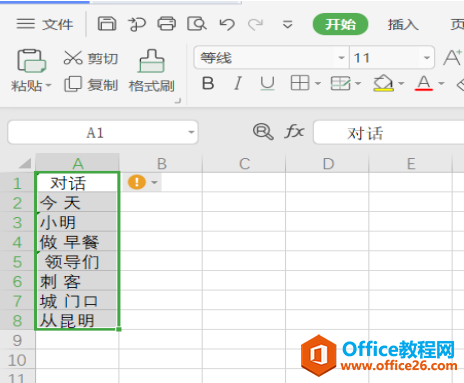
Task: Expand the font name dropdown arrow
Action: 341,58
